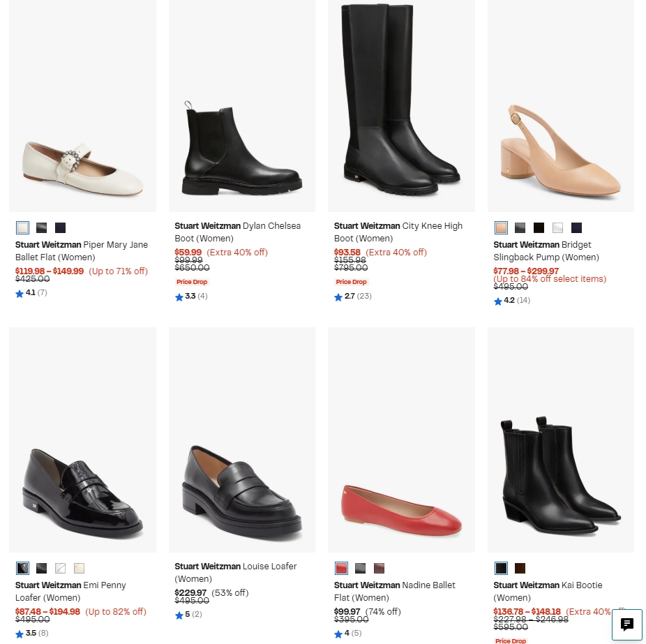
Task: Open the City Knee High Boot product title
Action: coord(398,232)
